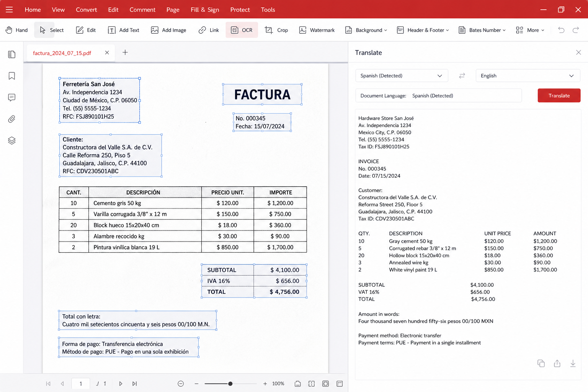Click the Edit tool in the toolbar

coord(86,30)
